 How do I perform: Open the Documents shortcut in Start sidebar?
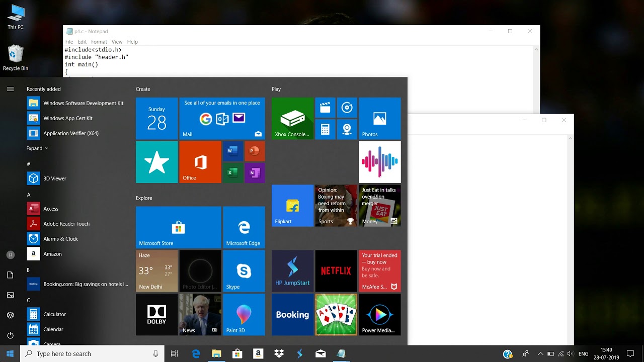[x=10, y=275]
